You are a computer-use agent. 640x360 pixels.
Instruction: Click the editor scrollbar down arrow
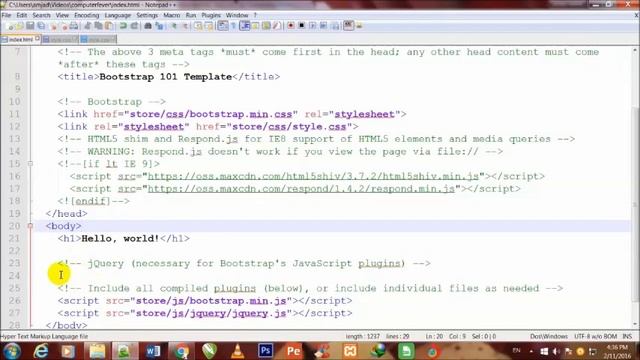click(x=635, y=324)
